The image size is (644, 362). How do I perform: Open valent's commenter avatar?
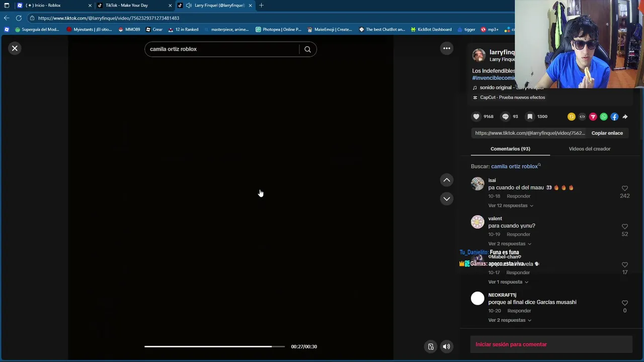pos(477,222)
